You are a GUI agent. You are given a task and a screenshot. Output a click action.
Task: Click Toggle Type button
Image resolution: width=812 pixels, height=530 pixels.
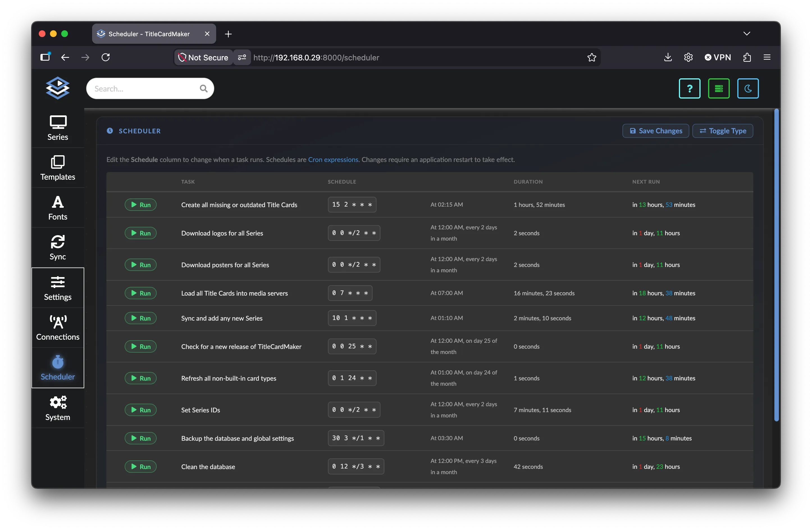[723, 131]
